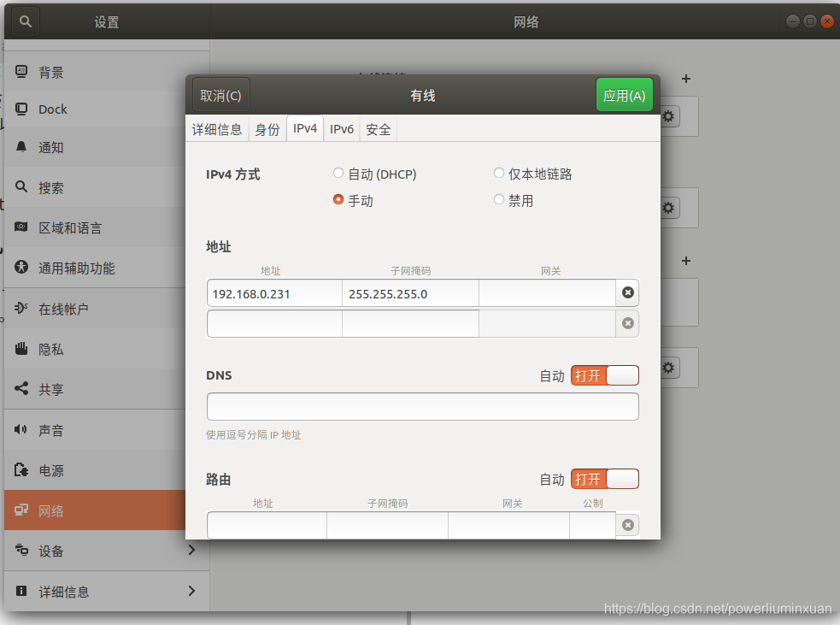Click the search icon in Settings header
The width and height of the screenshot is (840, 625).
tap(25, 21)
